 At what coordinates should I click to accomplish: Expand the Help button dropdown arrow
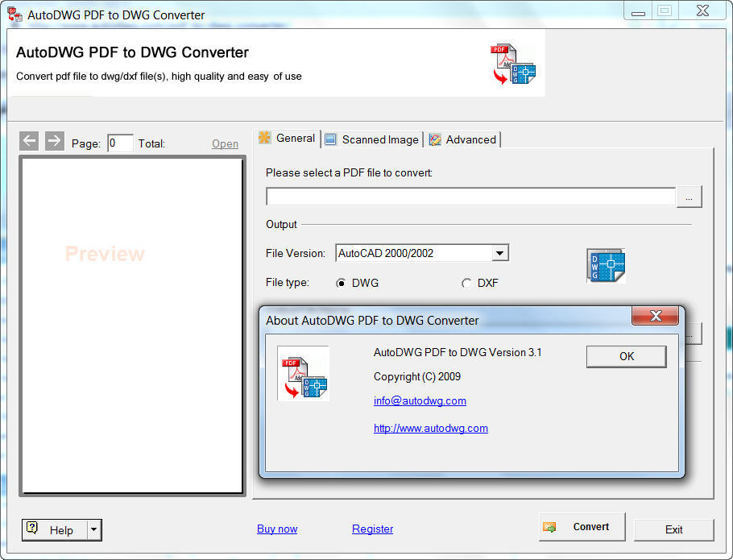click(x=94, y=529)
